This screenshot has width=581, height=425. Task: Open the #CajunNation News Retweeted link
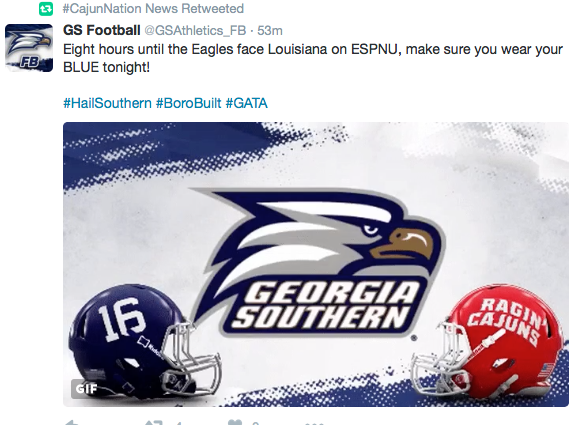[153, 9]
